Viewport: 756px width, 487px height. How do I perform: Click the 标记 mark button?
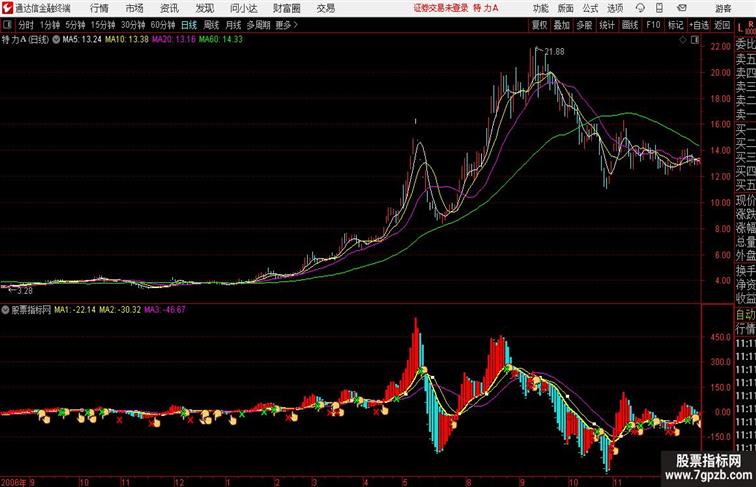[675, 25]
